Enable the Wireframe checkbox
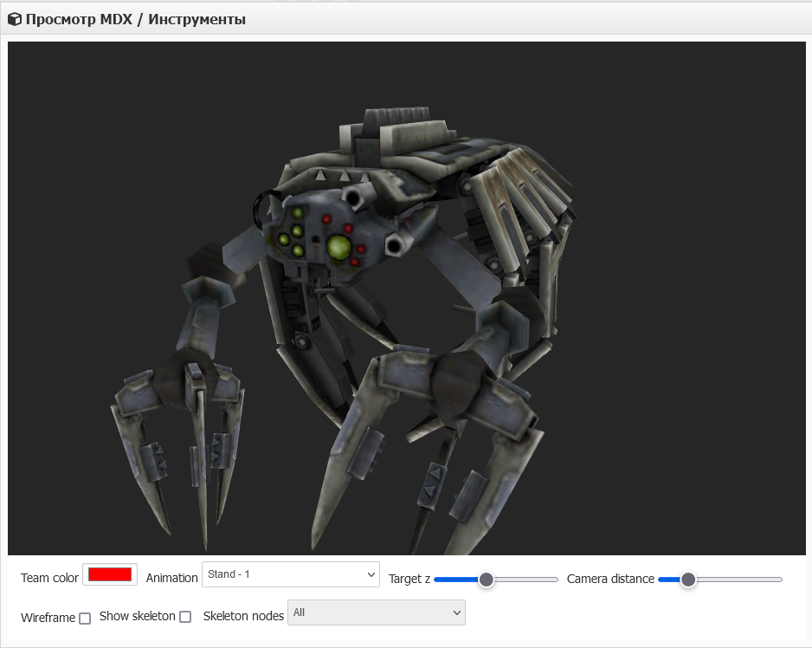Viewport: 812px width, 648px height. (x=85, y=618)
